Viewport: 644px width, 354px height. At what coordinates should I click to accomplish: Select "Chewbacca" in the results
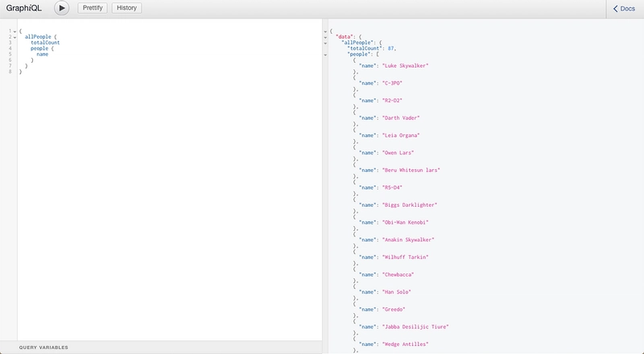(398, 274)
